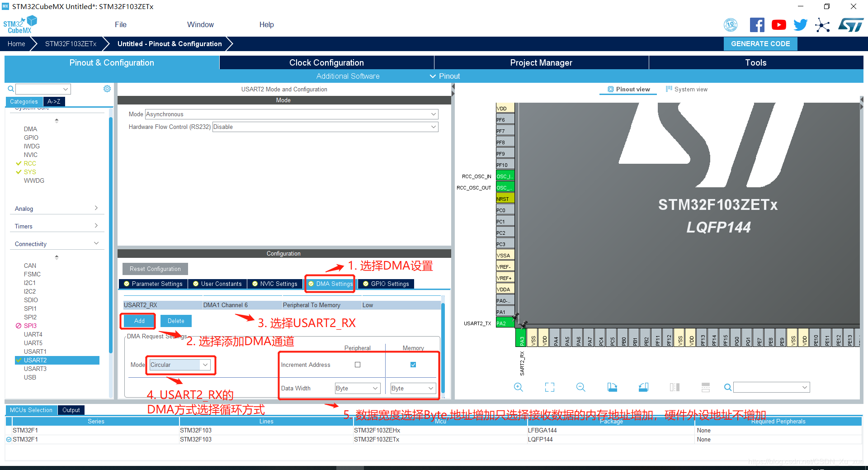Switch to Output tab at bottom
This screenshot has height=470, width=868.
71,410
